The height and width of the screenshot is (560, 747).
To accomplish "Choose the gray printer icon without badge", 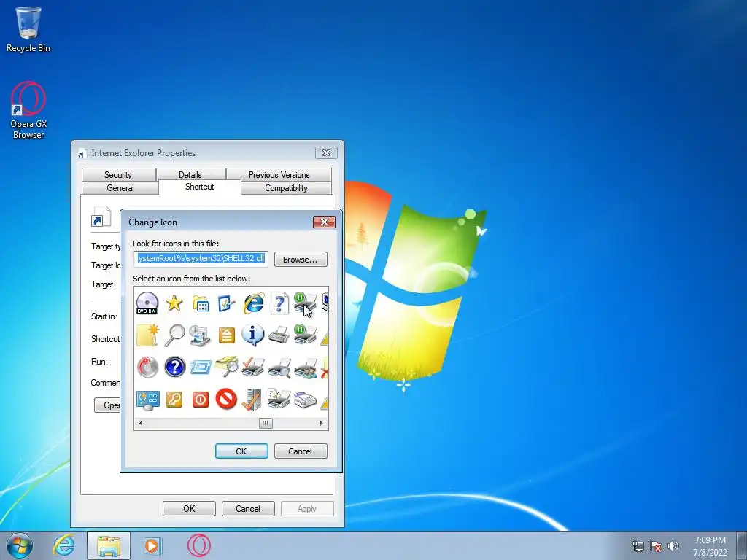I will tap(279, 335).
